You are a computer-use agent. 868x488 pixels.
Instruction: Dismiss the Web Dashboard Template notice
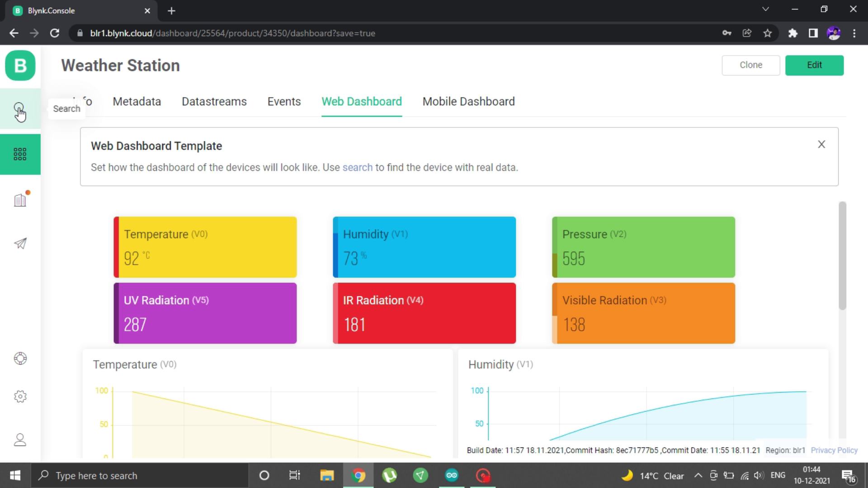(x=821, y=144)
